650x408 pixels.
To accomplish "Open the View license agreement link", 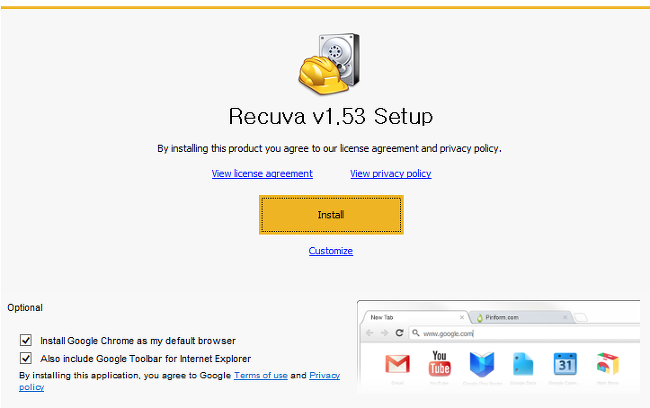I will click(x=262, y=173).
